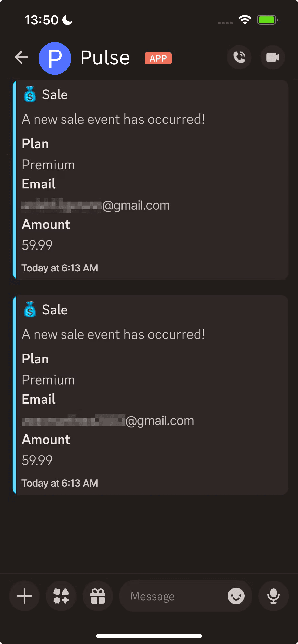Image resolution: width=298 pixels, height=644 pixels.
Task: Tap the first blurred gmail address
Action: [x=96, y=205]
